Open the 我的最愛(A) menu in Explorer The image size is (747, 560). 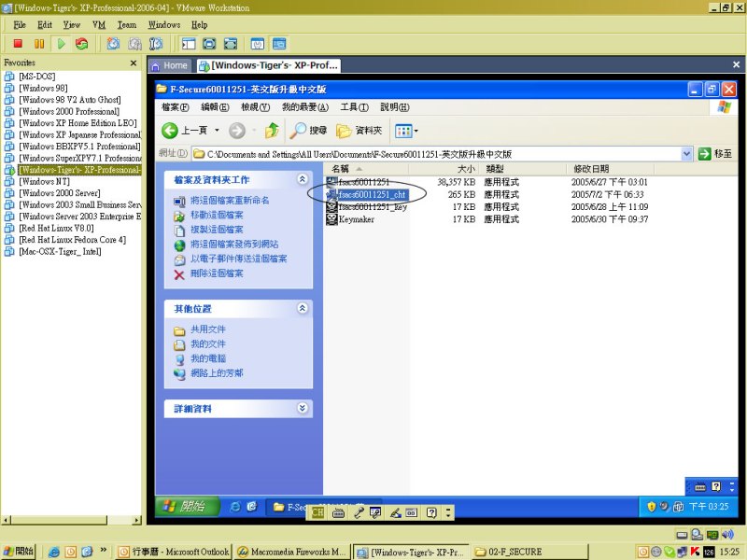click(x=305, y=107)
